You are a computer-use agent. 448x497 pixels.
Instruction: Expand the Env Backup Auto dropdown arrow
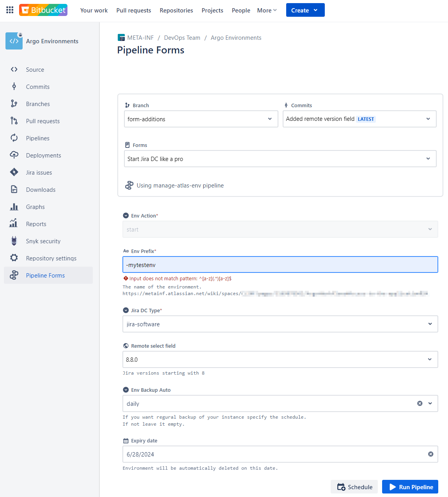[430, 403]
